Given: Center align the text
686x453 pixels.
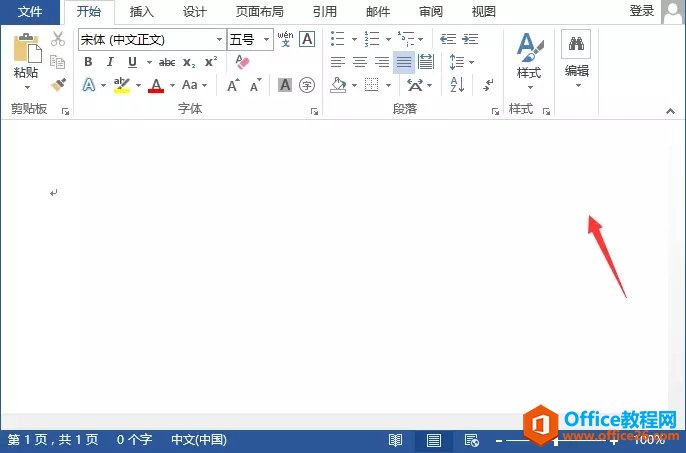Looking at the screenshot, I should [x=360, y=62].
